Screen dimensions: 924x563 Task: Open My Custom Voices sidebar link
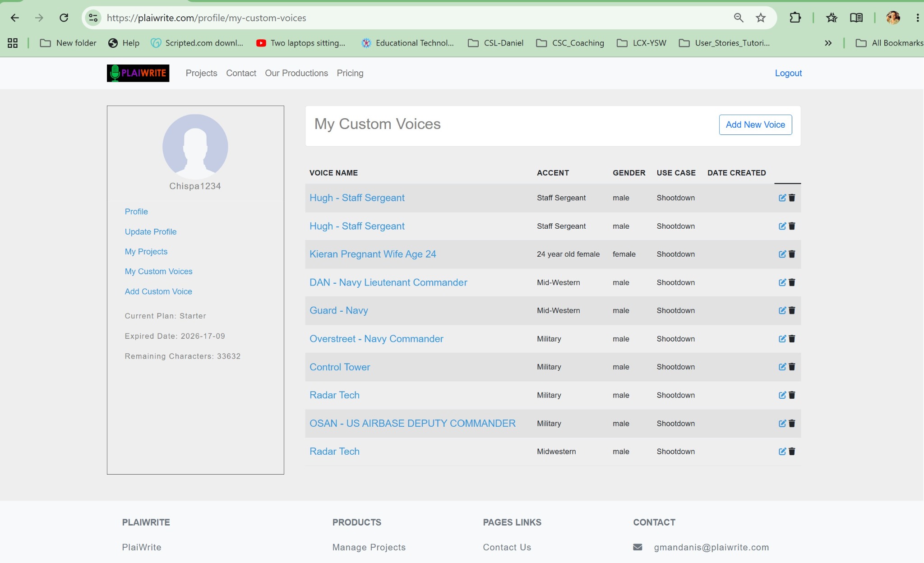pos(159,272)
